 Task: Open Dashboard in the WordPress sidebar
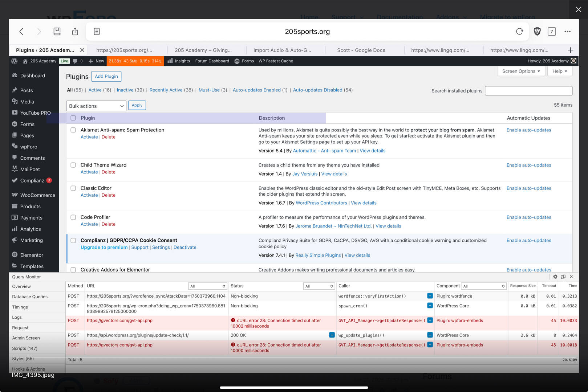(33, 75)
